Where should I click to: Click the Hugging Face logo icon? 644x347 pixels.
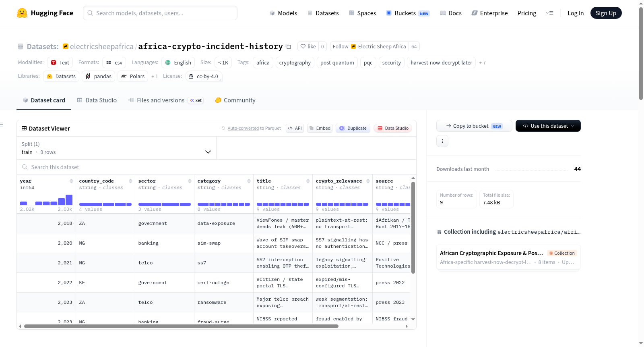click(x=22, y=13)
